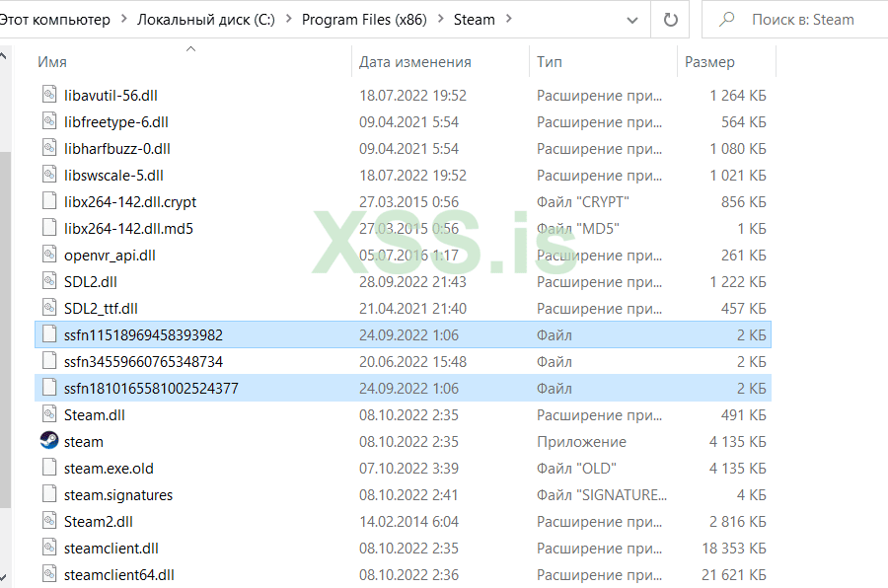
Task: Go to Локальный диск (C:) breadcrumb
Action: (206, 20)
